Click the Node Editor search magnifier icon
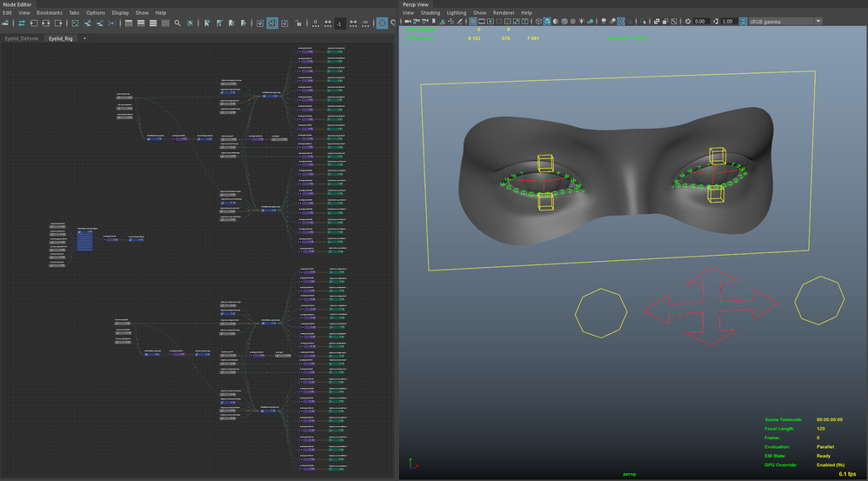 177,23
